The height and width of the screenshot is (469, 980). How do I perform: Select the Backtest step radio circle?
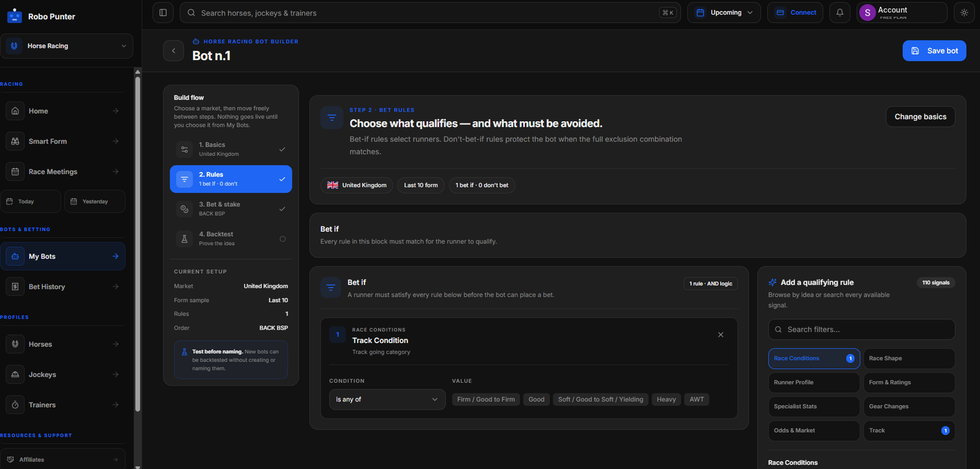pos(283,239)
